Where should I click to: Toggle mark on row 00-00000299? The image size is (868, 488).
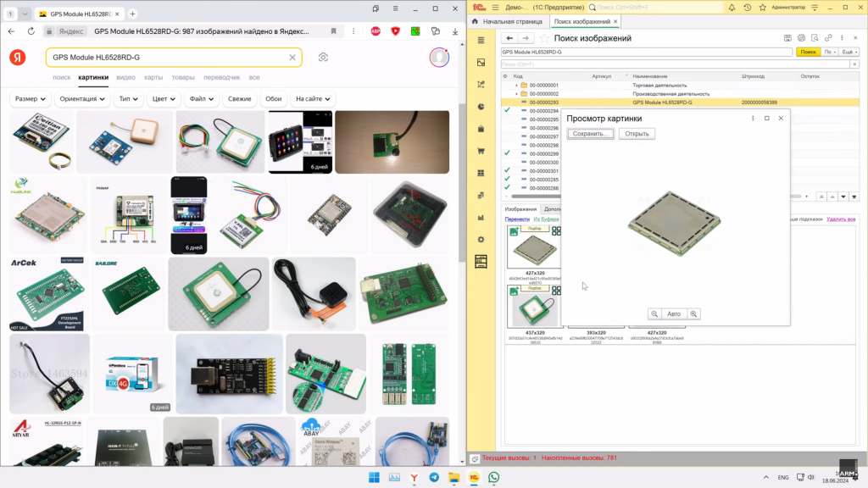[507, 153]
